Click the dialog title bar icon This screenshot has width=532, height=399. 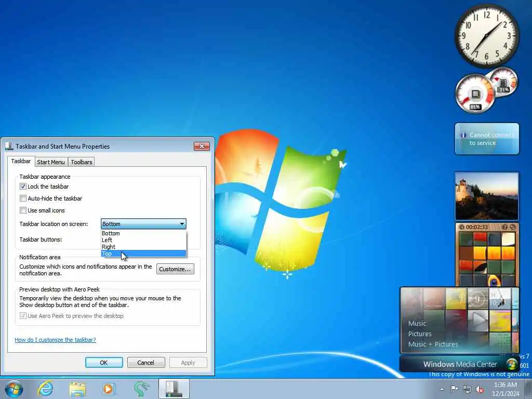(x=9, y=146)
